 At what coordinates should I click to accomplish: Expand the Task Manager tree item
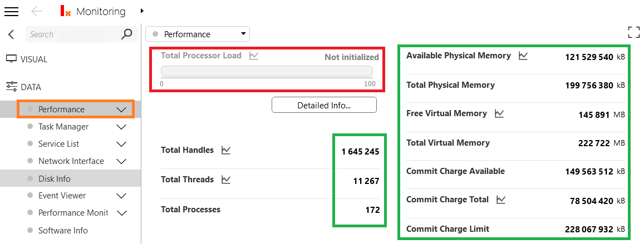(x=121, y=127)
